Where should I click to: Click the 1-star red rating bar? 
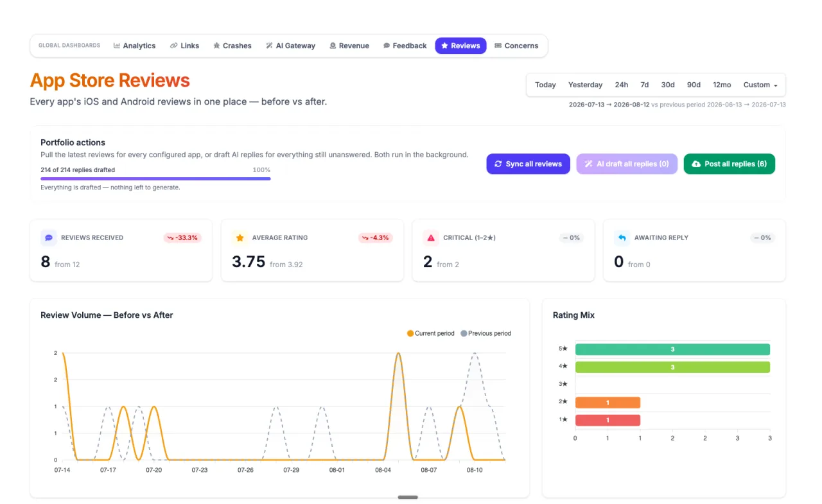click(x=608, y=420)
